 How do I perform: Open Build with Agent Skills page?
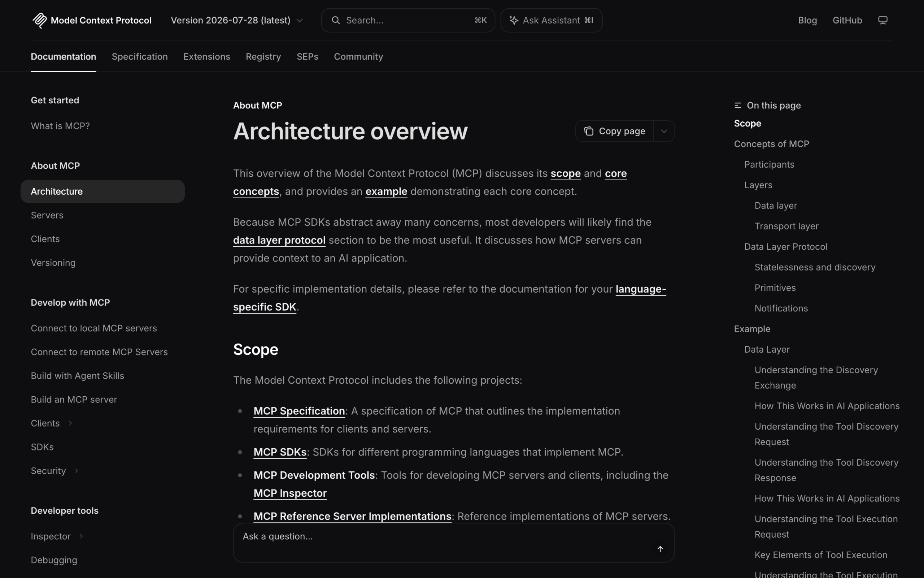(78, 375)
